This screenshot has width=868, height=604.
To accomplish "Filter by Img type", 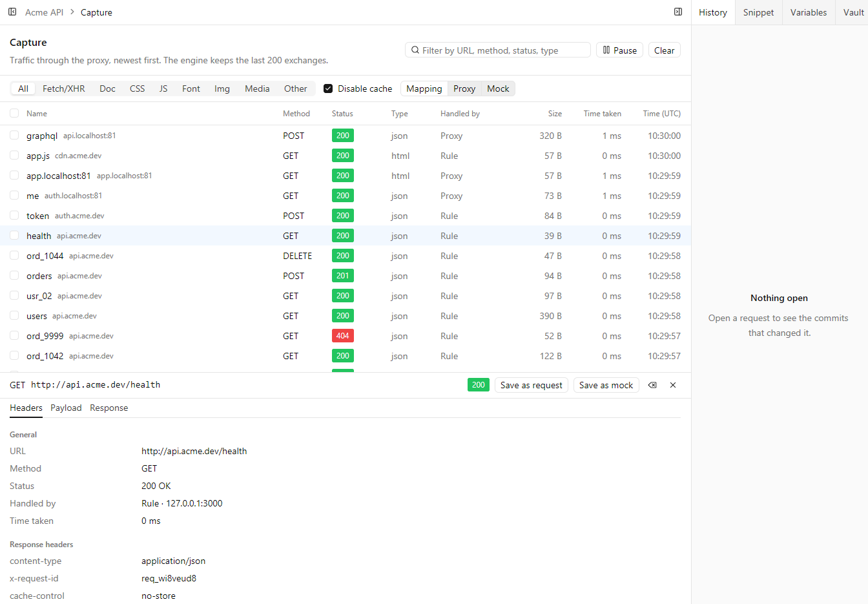I will click(222, 89).
